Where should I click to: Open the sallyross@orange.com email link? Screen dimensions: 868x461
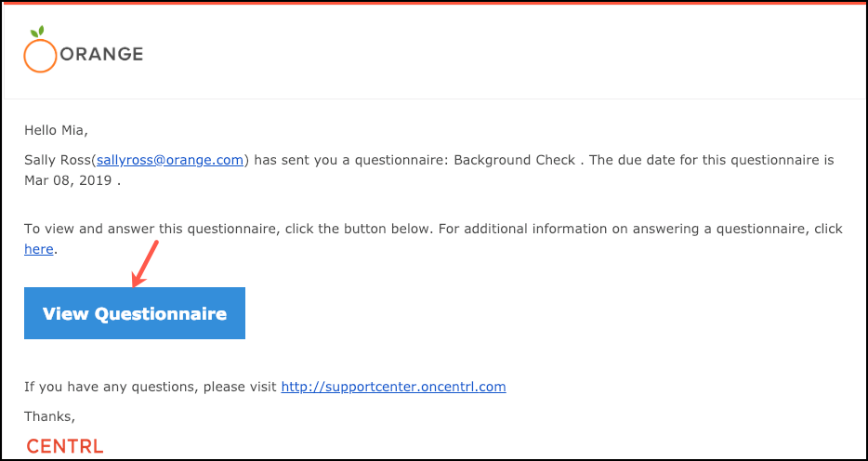tap(170, 161)
